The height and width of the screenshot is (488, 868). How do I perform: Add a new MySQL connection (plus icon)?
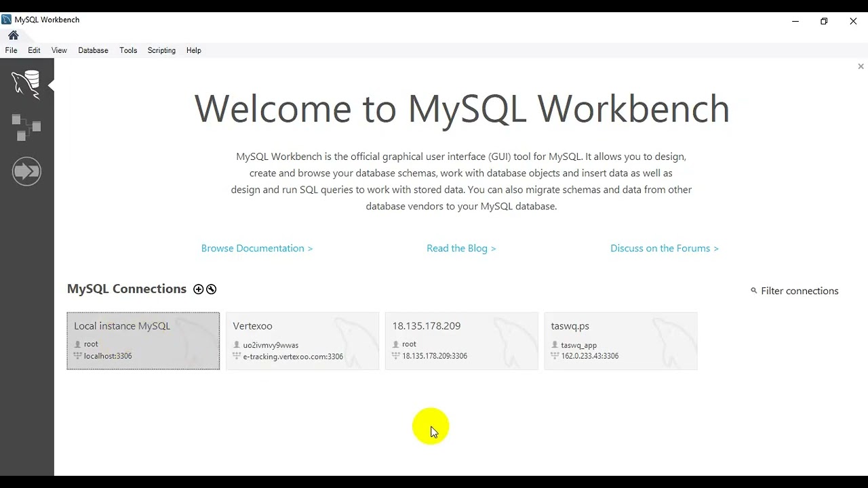(x=198, y=289)
